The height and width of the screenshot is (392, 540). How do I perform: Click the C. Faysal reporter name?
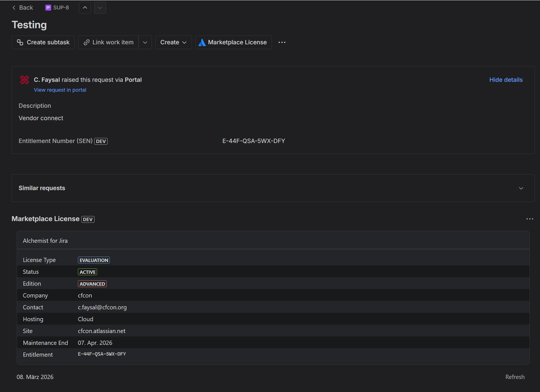coord(47,80)
